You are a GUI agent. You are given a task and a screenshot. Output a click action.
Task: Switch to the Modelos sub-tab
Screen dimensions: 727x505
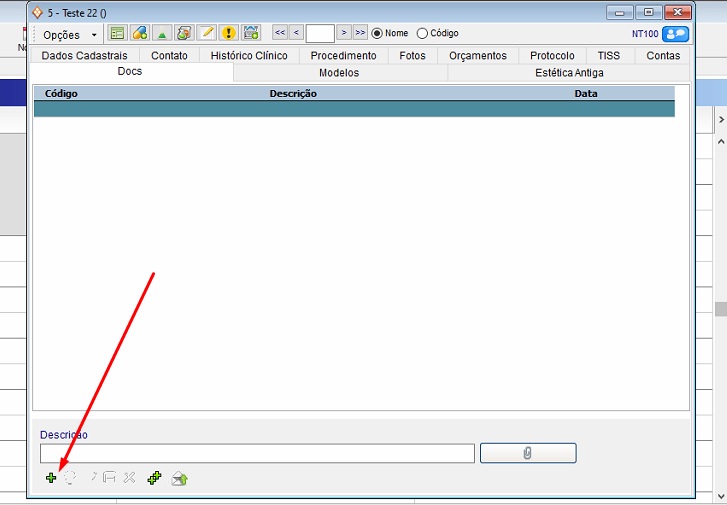click(339, 73)
